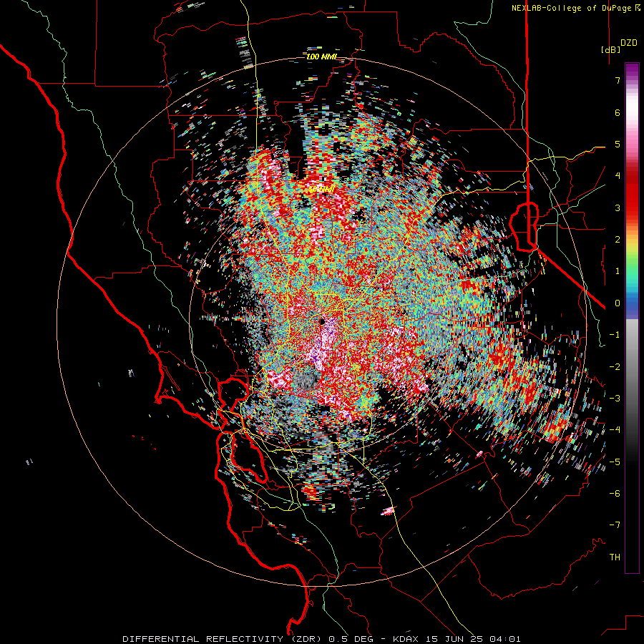Click the [dB] units label
This screenshot has height=644, width=644.
pyautogui.click(x=610, y=49)
